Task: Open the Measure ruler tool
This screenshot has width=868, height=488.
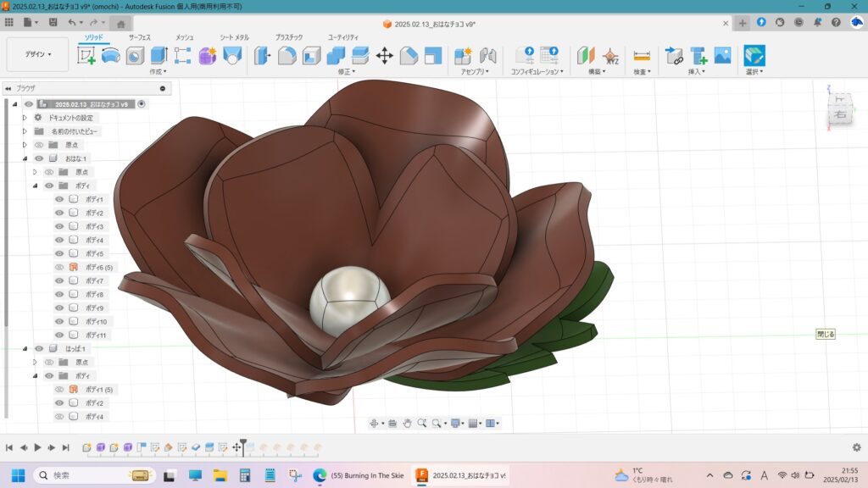Action: tap(642, 56)
